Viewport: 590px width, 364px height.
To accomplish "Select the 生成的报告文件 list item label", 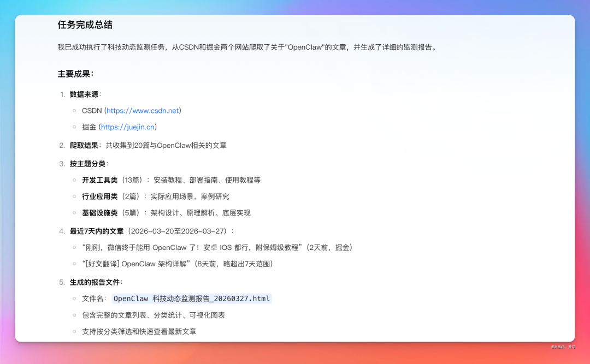I will point(96,282).
